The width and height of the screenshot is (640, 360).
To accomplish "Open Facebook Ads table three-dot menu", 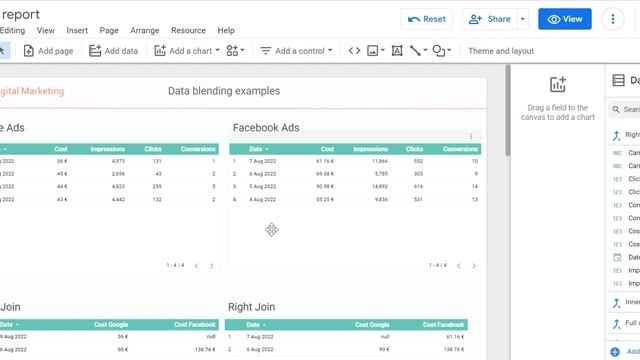I will [471, 136].
